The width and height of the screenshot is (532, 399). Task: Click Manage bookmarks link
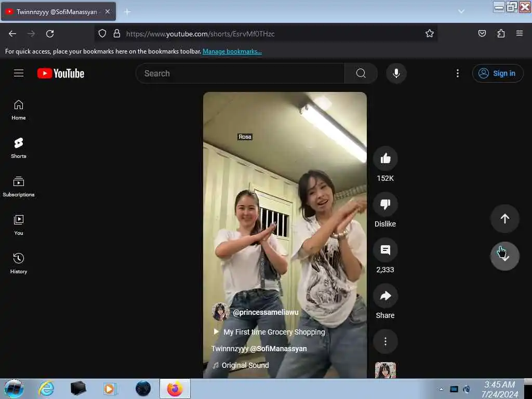[x=232, y=51]
